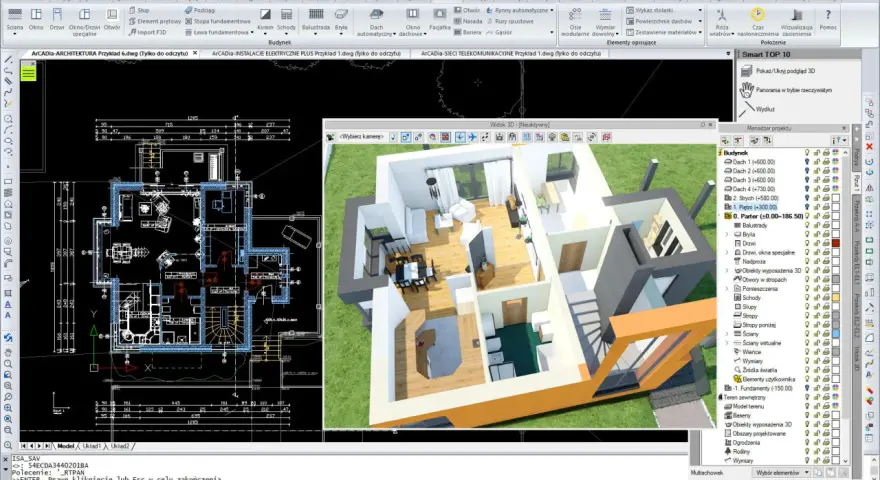
Task: Open Zestawienie materiałów dropdown arrow
Action: [x=700, y=33]
